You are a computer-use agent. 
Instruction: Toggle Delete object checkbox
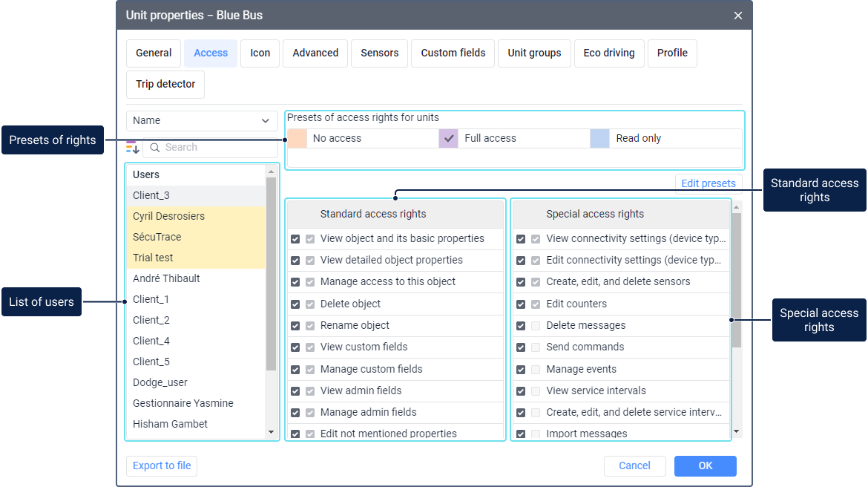coord(295,304)
